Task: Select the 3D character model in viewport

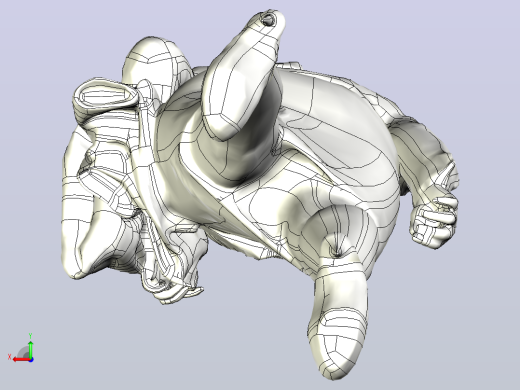Action: pos(260,195)
